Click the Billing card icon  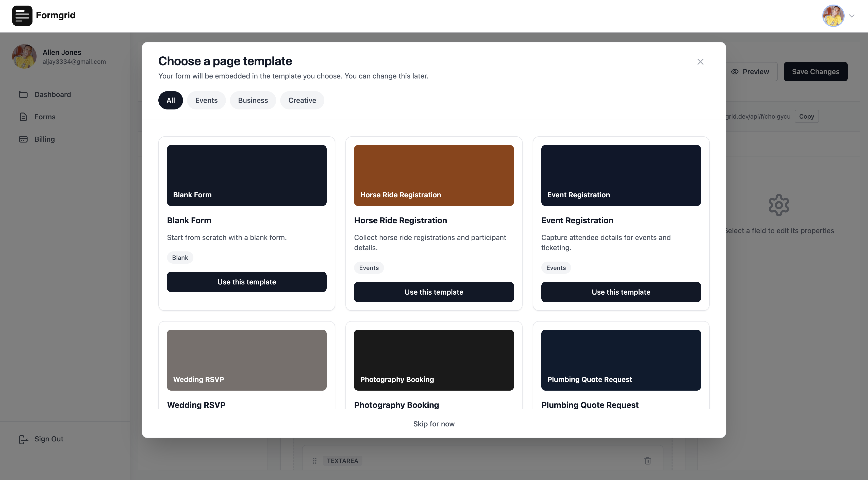pos(23,139)
